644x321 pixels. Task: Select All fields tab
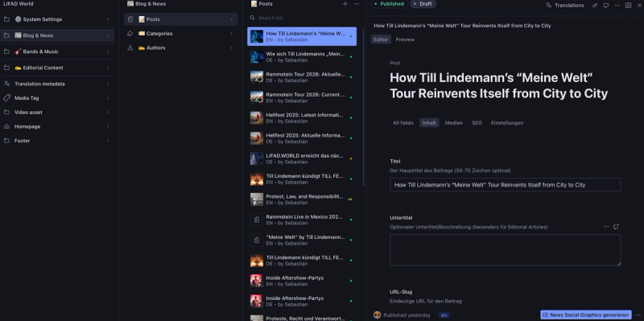point(403,123)
